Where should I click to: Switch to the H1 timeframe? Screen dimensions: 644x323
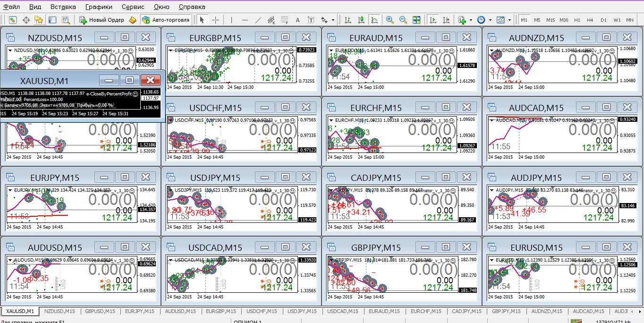pos(577,20)
